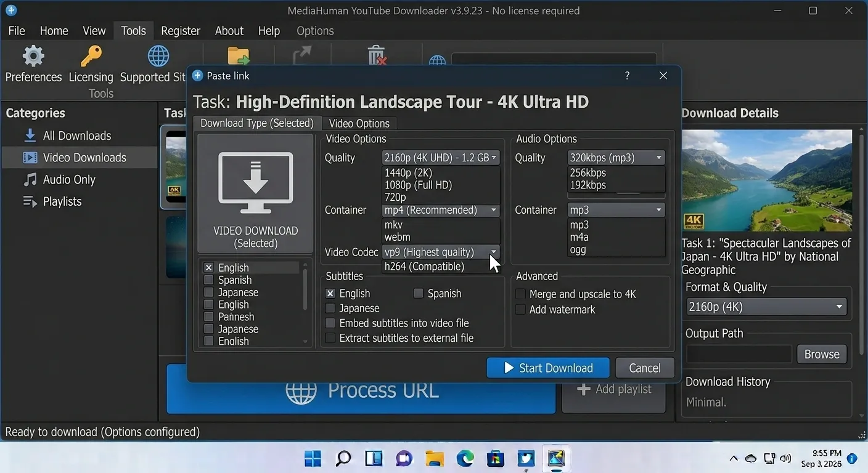This screenshot has width=868, height=473.
Task: Click Process URL button in main window
Action: click(x=362, y=390)
